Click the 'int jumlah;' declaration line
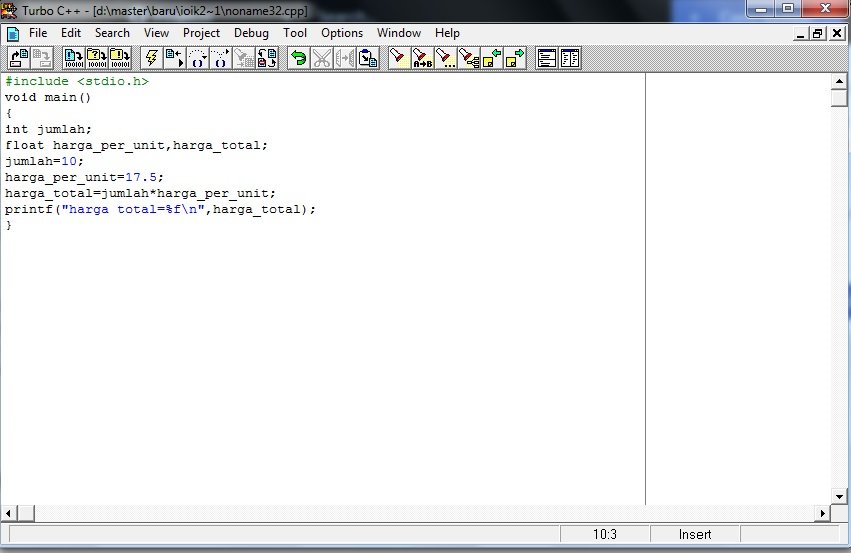Screen dimensions: 851x553 (48, 129)
